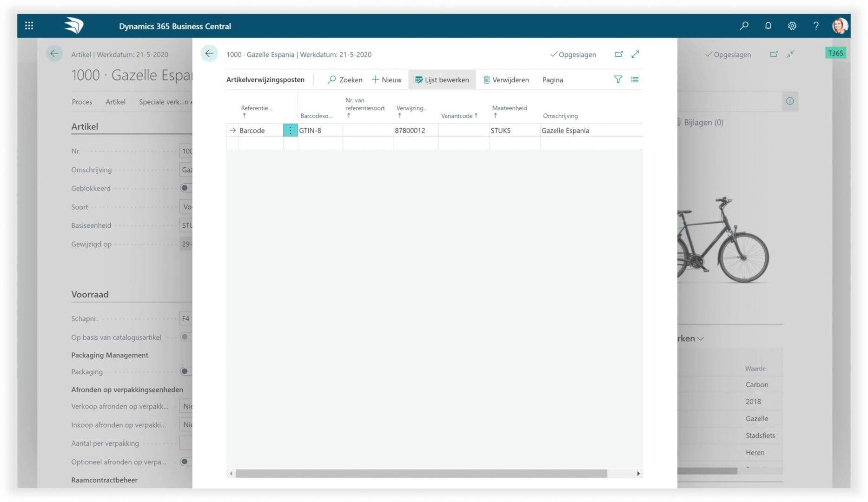Click Verwijderen to delete the row
Screen dimensions: 868x502
click(506, 80)
